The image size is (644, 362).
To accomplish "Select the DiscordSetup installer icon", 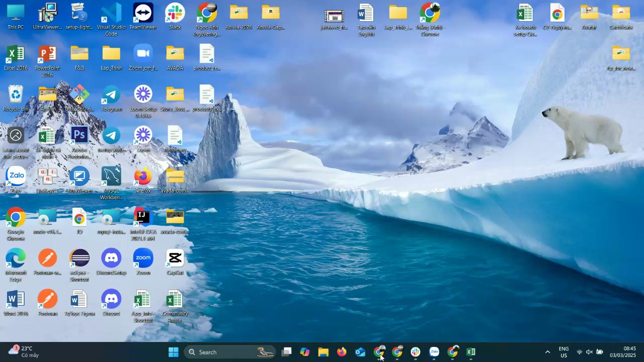I will (x=111, y=261).
